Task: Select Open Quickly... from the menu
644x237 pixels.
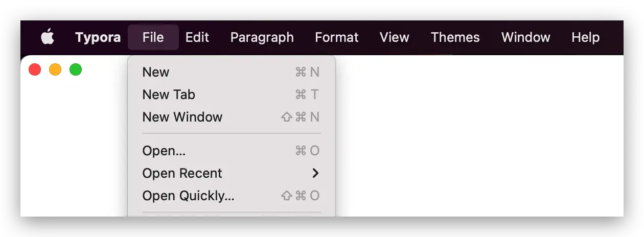Action: point(188,196)
